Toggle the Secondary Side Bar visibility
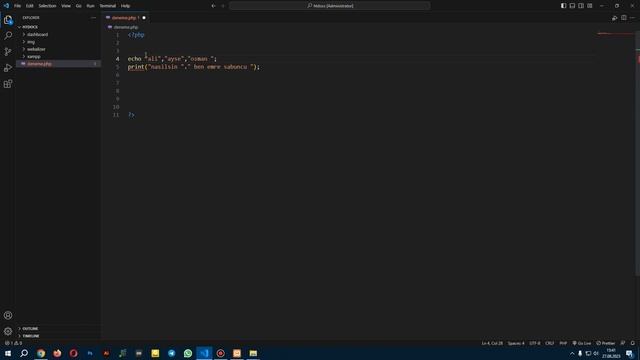The width and height of the screenshot is (640, 360). tap(581, 6)
